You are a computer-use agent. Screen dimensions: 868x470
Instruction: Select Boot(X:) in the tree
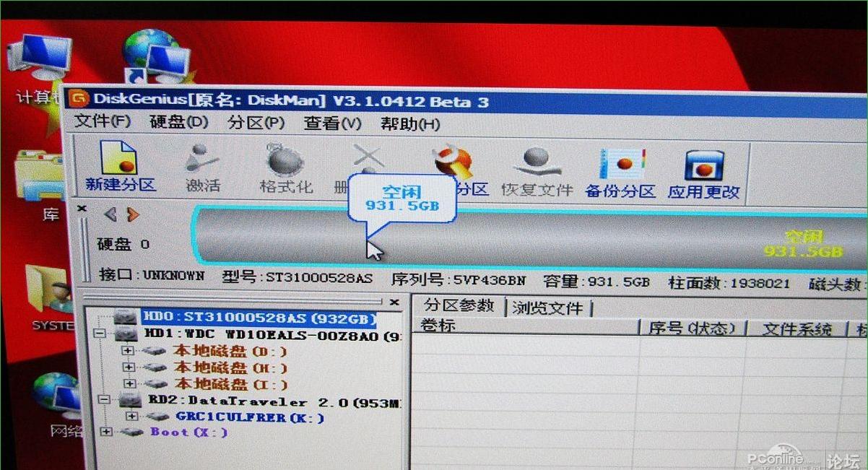[x=189, y=432]
